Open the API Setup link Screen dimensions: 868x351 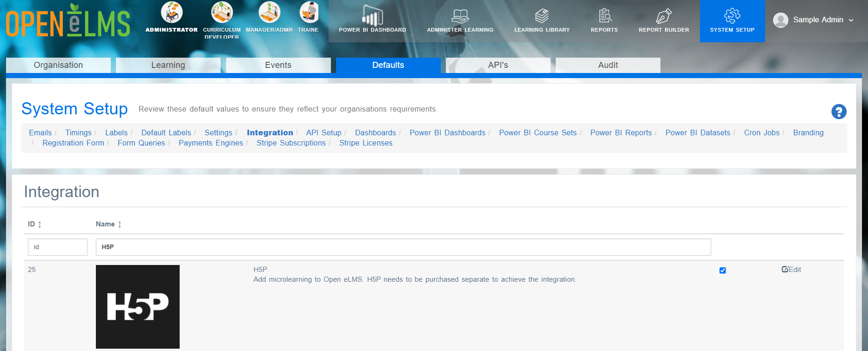323,133
